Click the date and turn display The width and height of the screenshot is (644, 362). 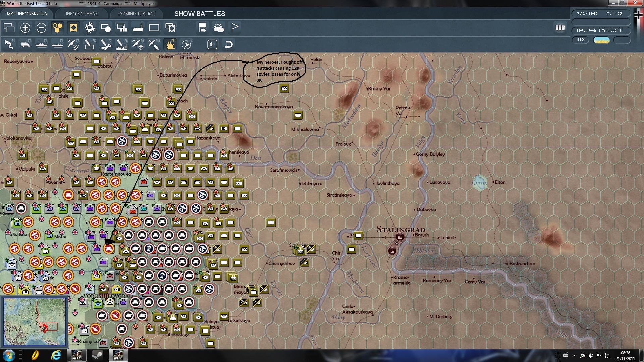(x=601, y=14)
